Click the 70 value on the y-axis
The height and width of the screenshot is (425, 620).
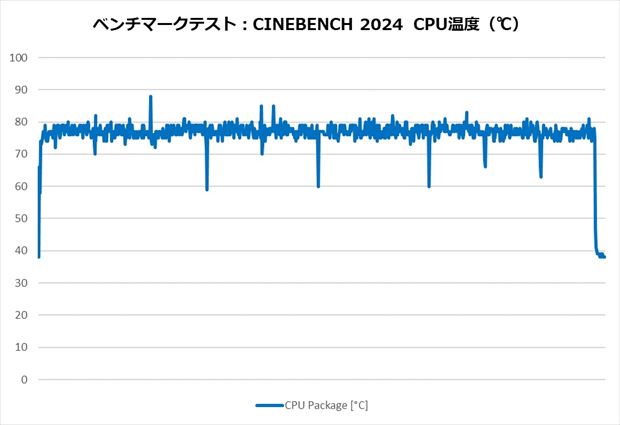click(x=20, y=154)
